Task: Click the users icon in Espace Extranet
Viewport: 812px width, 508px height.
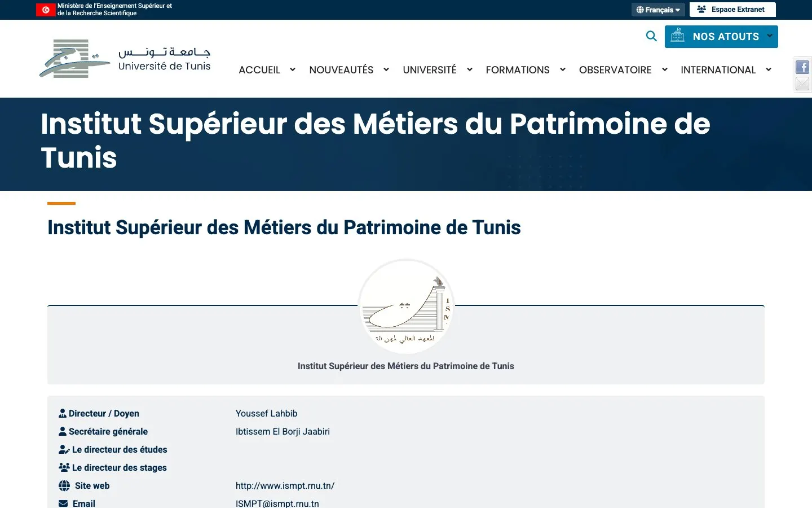Action: (x=701, y=9)
